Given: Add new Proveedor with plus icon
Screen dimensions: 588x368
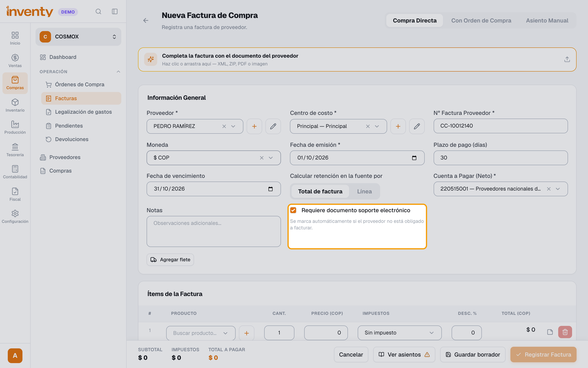Looking at the screenshot, I should click(254, 126).
